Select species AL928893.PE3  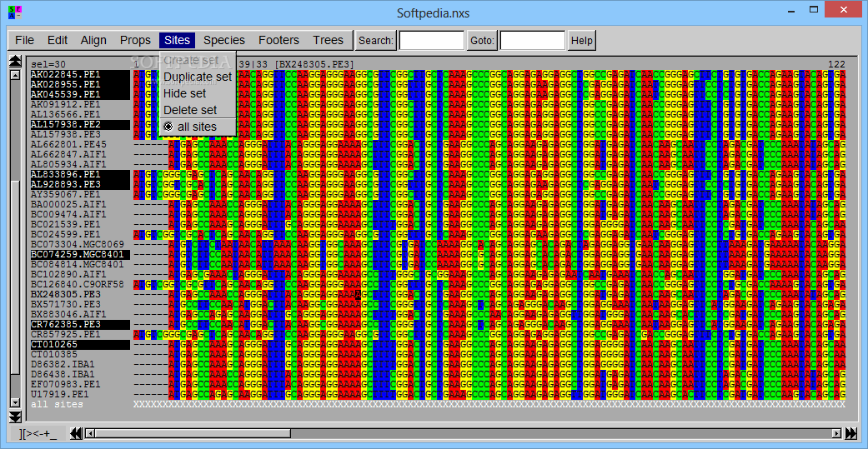point(80,184)
